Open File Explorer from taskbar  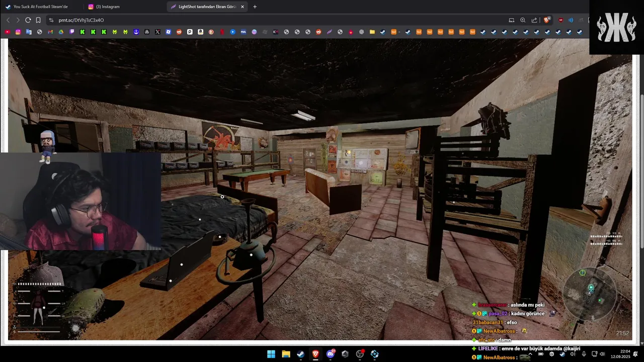click(286, 354)
